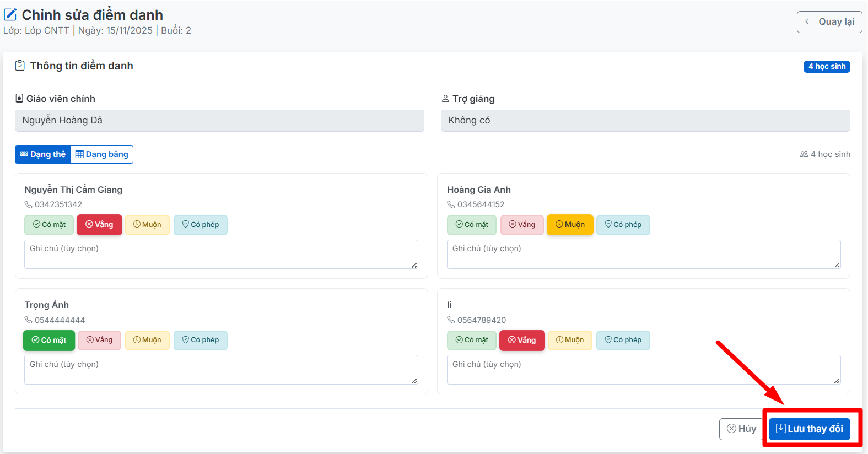Switch to Dạng bảng view
Image resolution: width=868 pixels, height=454 pixels.
tap(102, 154)
